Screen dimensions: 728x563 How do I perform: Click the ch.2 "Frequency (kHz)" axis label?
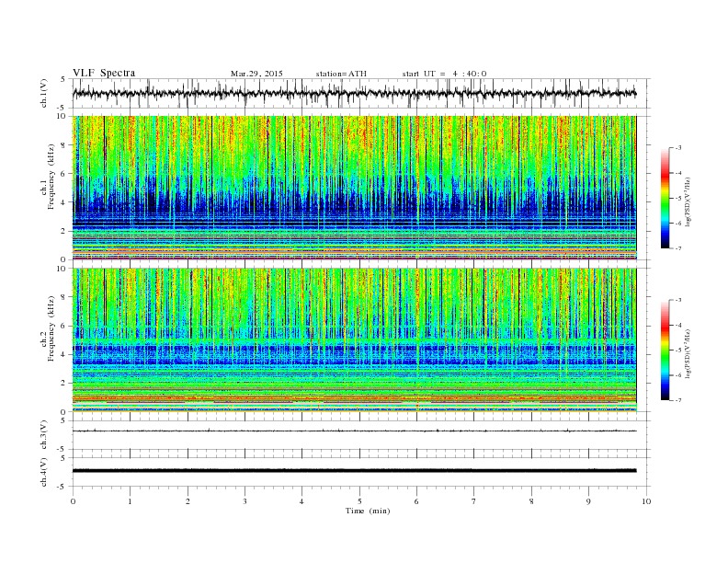51,328
